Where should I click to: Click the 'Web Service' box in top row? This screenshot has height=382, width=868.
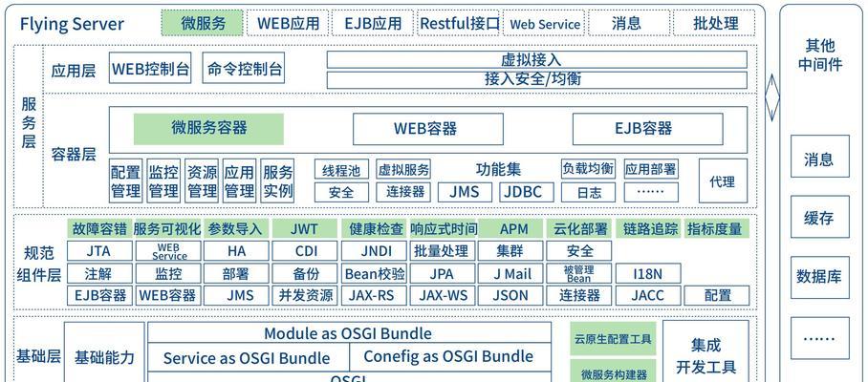(x=545, y=24)
